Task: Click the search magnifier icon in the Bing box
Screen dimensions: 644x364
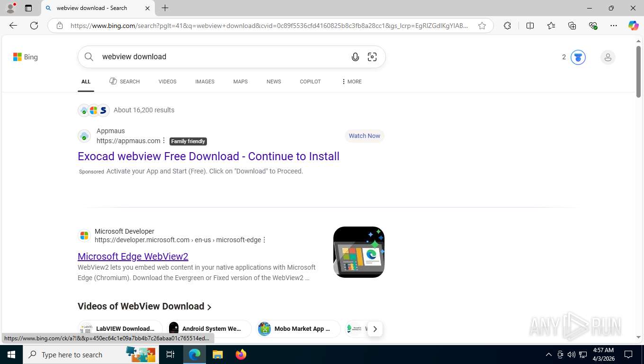Action: [89, 57]
